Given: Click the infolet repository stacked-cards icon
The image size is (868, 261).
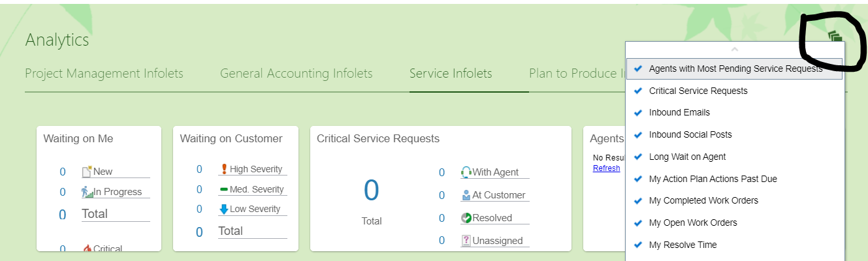Looking at the screenshot, I should 835,37.
